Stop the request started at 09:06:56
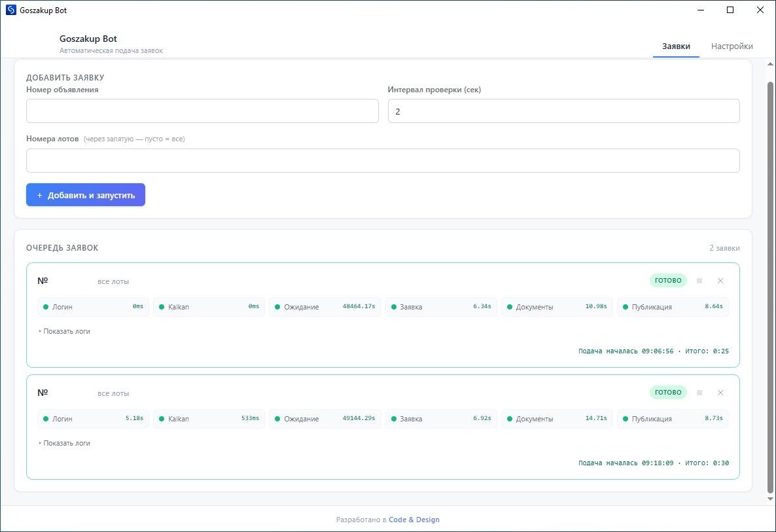Image resolution: width=776 pixels, height=532 pixels. click(699, 281)
